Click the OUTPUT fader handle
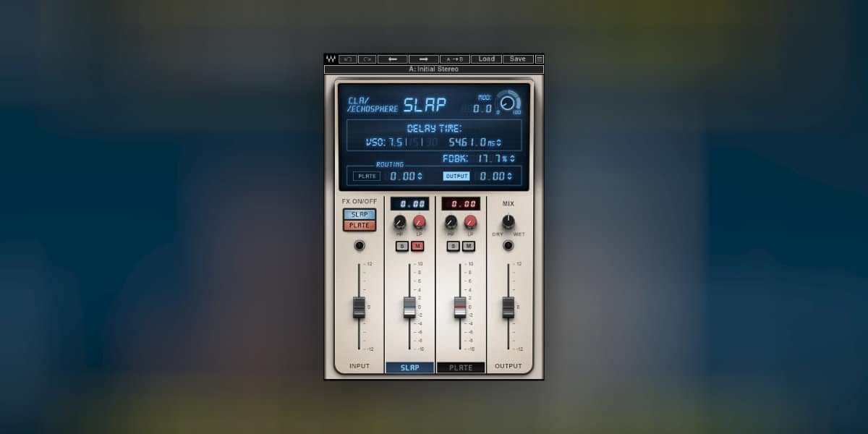Image resolution: width=868 pixels, height=434 pixels. [x=509, y=307]
